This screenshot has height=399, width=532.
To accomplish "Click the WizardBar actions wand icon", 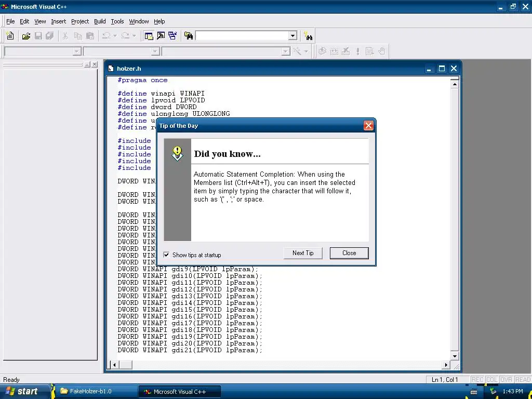I will pos(297,51).
